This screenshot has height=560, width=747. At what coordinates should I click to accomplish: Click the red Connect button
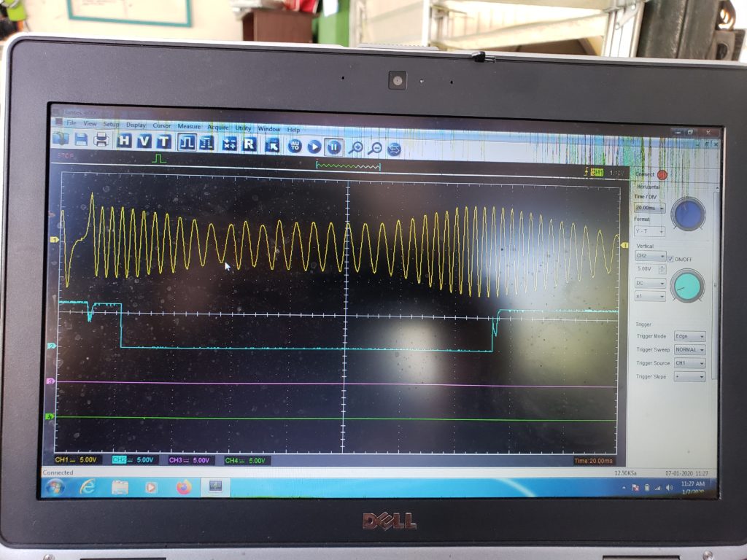pyautogui.click(x=662, y=175)
